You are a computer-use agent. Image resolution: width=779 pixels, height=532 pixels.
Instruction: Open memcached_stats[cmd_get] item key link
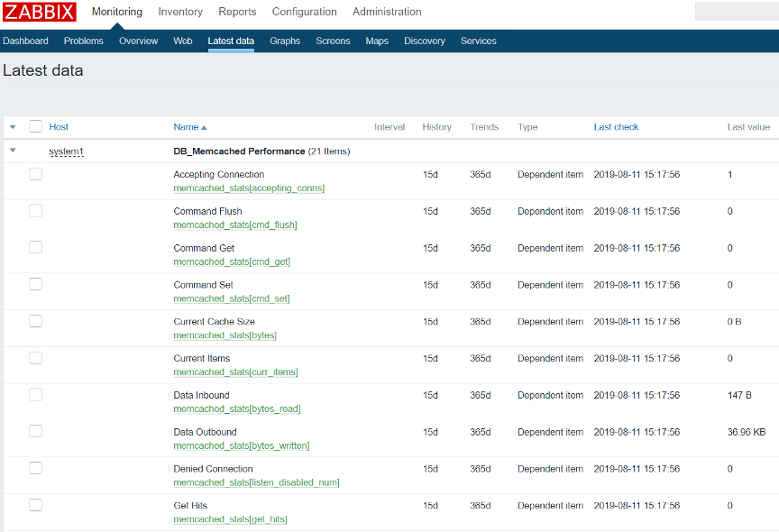pos(232,261)
